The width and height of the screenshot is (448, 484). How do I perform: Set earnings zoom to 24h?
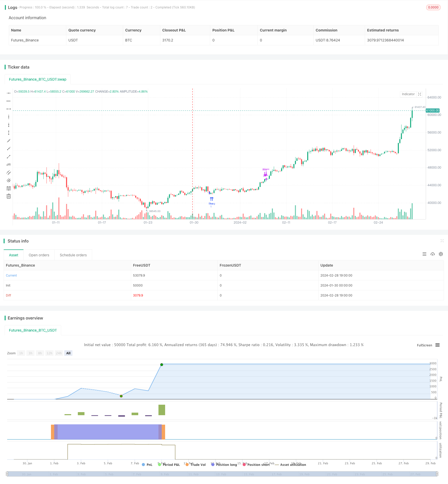[x=59, y=353]
